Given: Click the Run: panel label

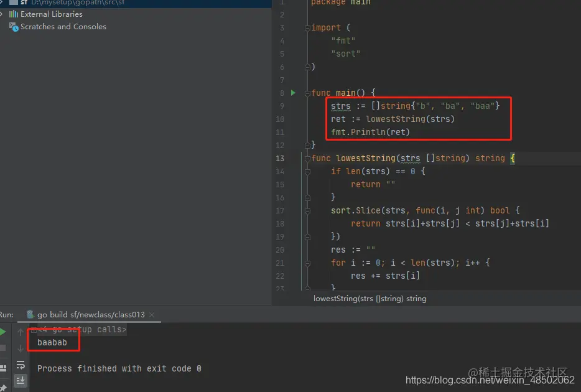Looking at the screenshot, I should click(6, 315).
